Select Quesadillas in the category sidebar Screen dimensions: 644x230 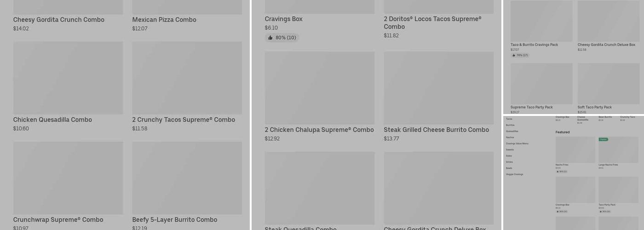pos(512,131)
